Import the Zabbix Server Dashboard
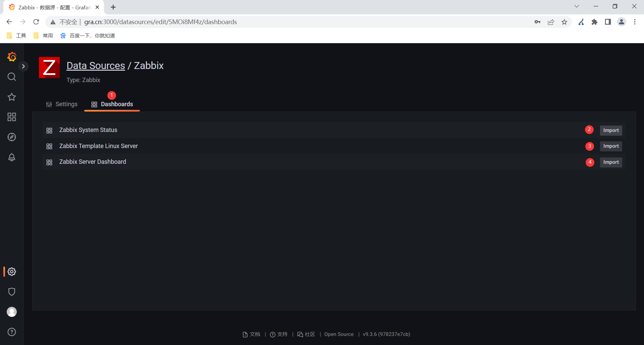 coord(611,162)
